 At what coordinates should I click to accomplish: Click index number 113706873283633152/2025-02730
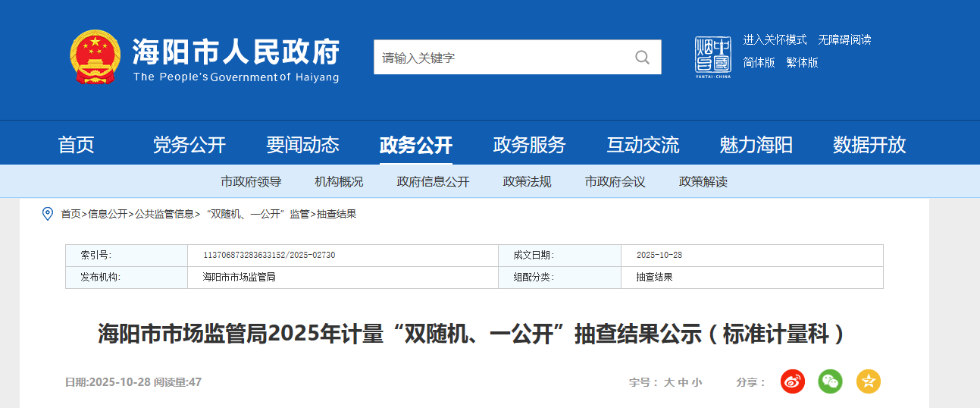coord(269,256)
